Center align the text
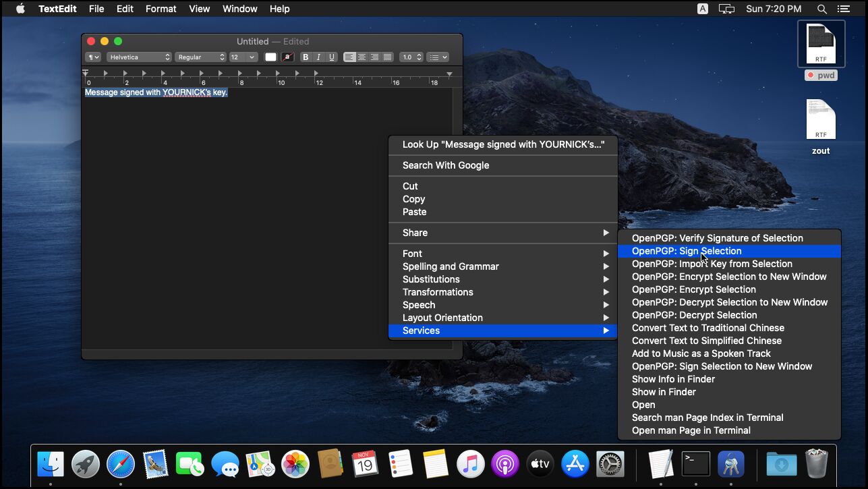Screen dimensions: 868x489 (362, 57)
